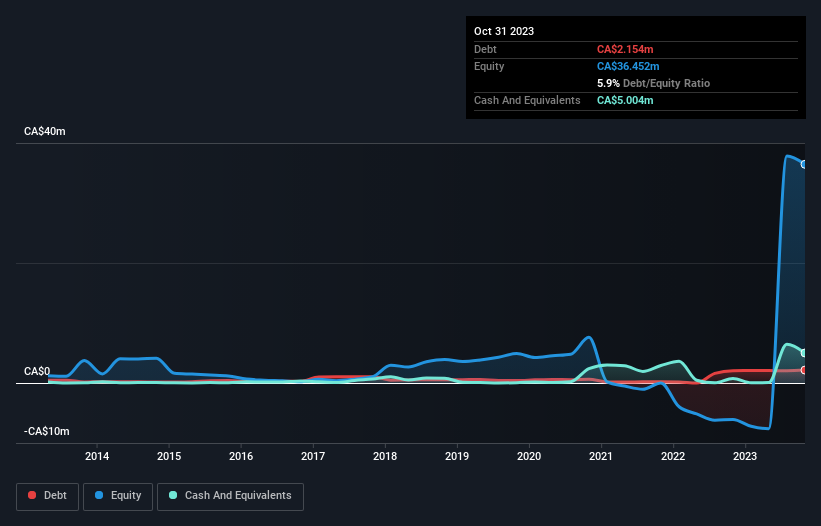Click the Oct 31 2023 tooltip date
Image resolution: width=821 pixels, height=526 pixels.
504,31
